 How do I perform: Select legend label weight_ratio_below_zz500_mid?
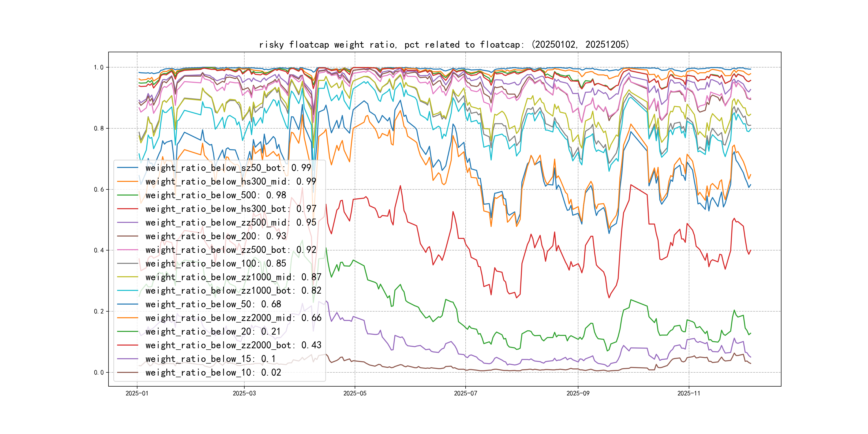click(x=230, y=222)
